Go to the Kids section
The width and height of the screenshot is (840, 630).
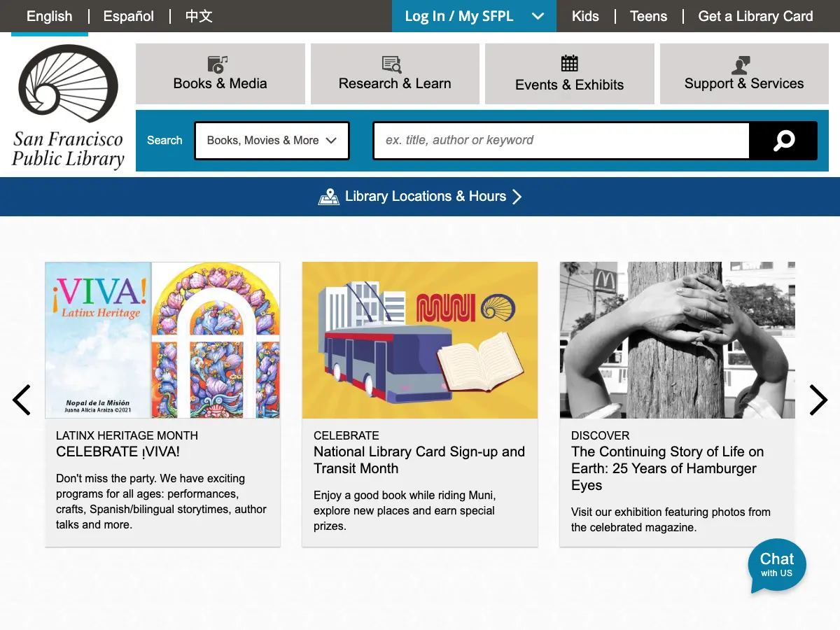click(585, 16)
